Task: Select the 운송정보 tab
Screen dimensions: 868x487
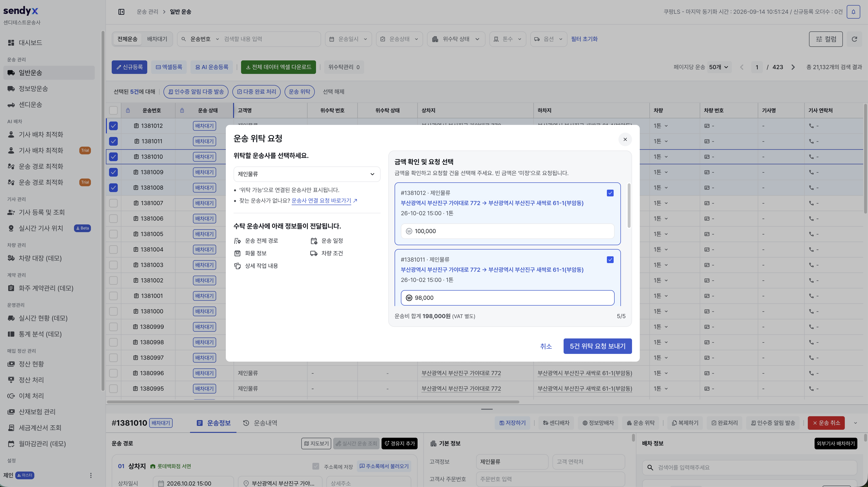Action: pyautogui.click(x=213, y=423)
